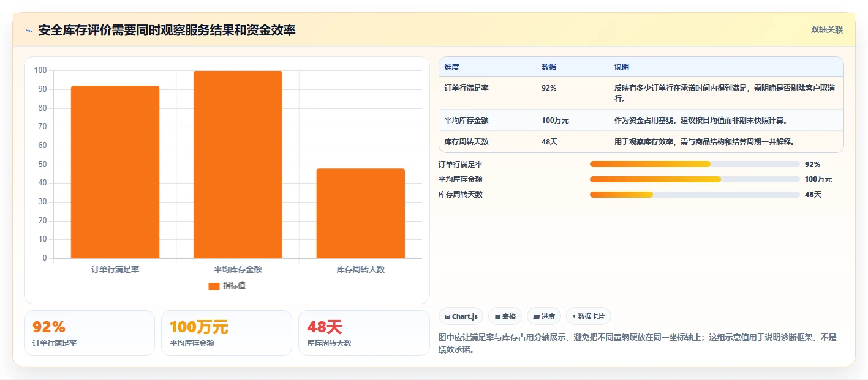
Task: Click the 平均库存金额 label in the progress list
Action: [461, 179]
